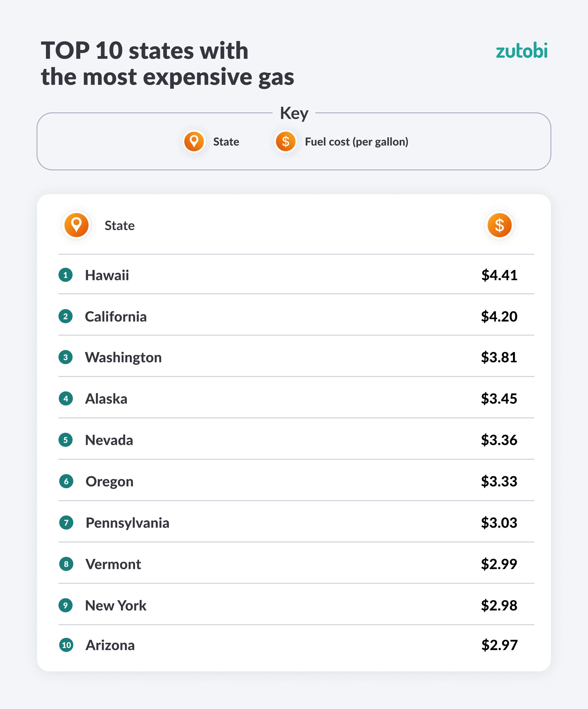
Task: Click the dollar icon in table header
Action: [x=499, y=225]
